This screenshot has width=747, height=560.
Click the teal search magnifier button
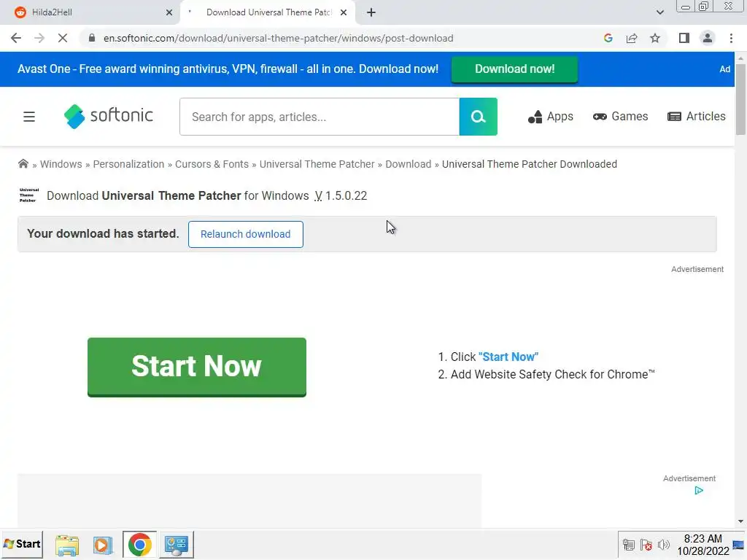point(478,117)
